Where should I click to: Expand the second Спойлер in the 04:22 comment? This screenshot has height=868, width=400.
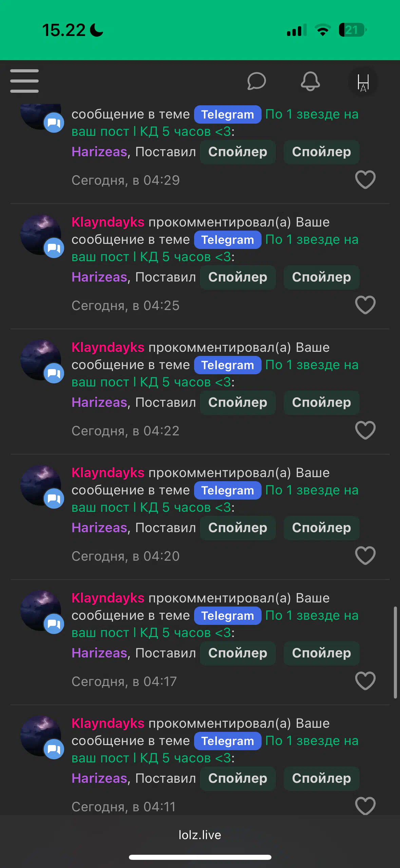coord(322,402)
